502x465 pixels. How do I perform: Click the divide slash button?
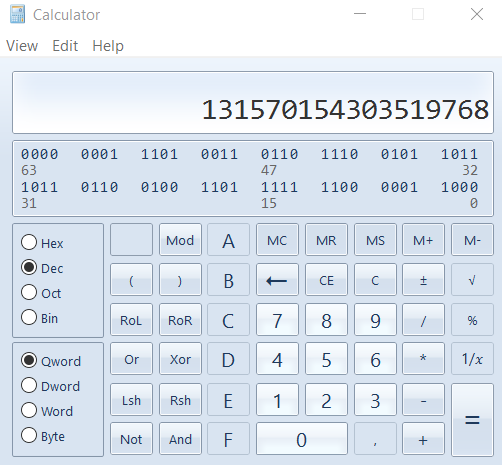tap(423, 320)
